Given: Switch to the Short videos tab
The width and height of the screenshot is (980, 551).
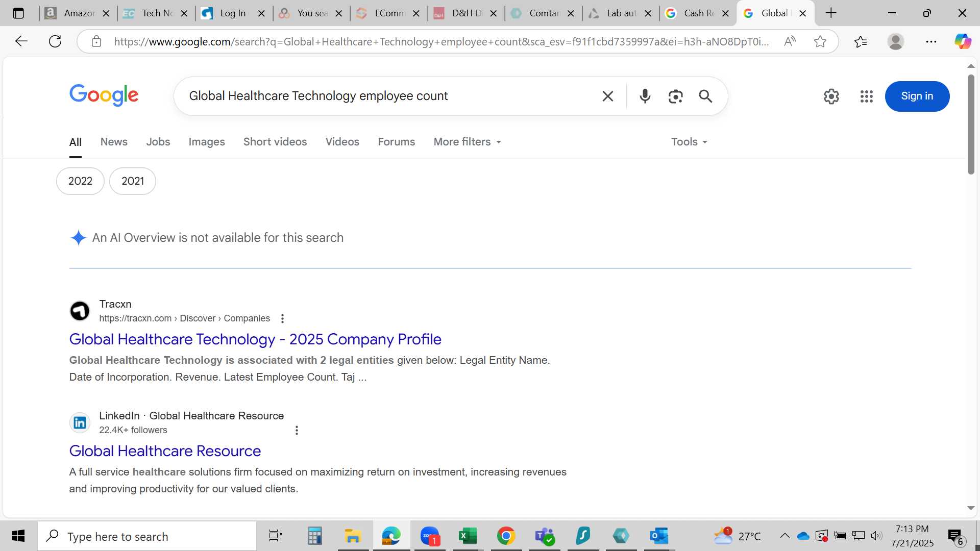Looking at the screenshot, I should [x=275, y=142].
